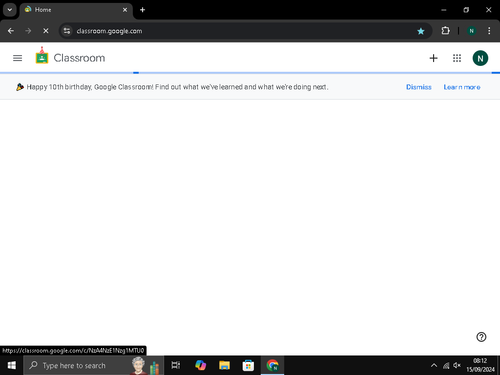This screenshot has height=375, width=500.
Task: Click the Type here to search box
Action: point(93,365)
